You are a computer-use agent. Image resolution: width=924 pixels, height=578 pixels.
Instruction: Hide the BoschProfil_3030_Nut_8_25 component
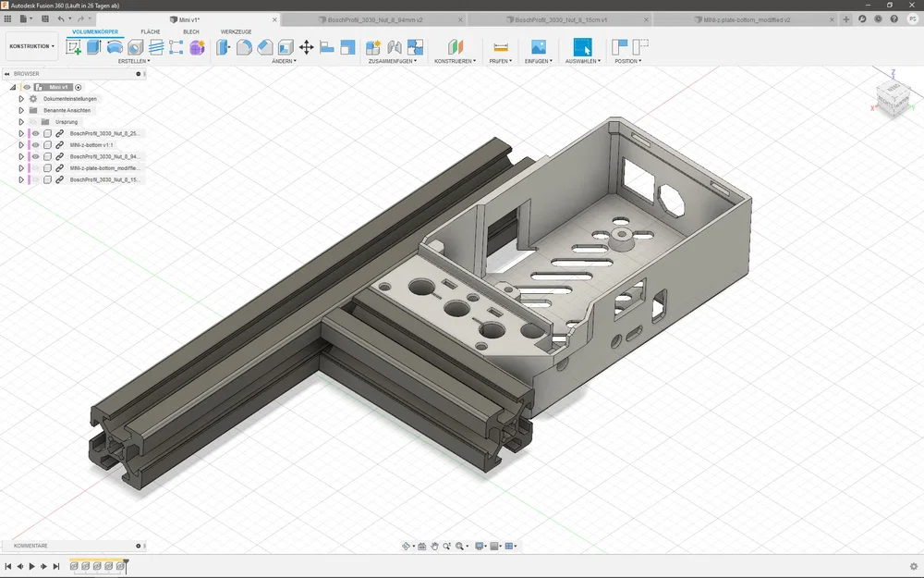tap(35, 133)
